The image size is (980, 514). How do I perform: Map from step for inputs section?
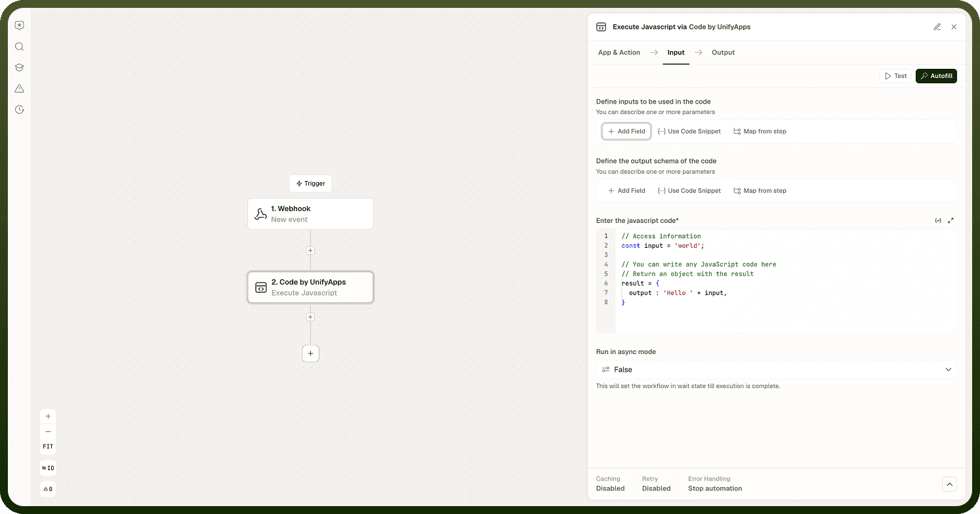760,131
